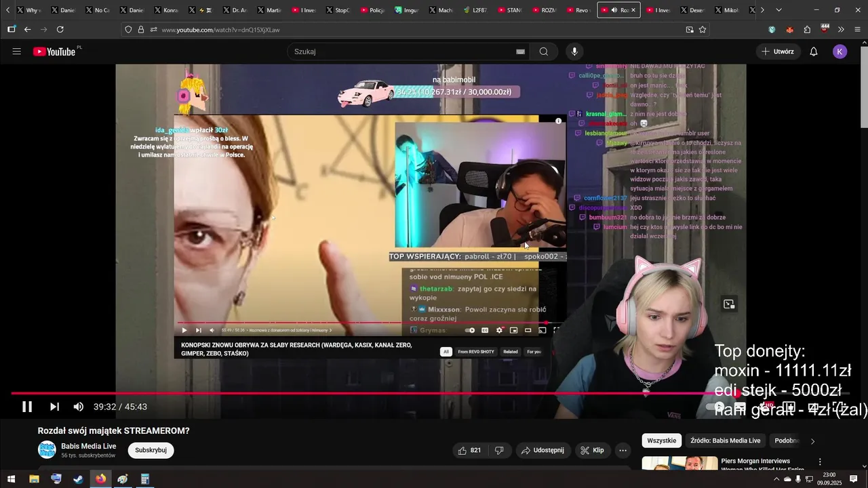Open the on-screen keyboard in search box
868x488 pixels.
pos(520,52)
